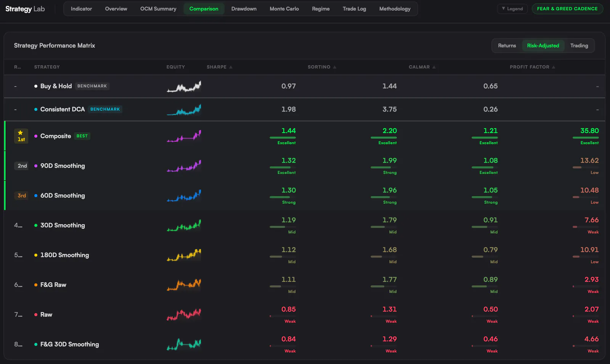This screenshot has width=610, height=364.
Task: Click the Buy & Hold equity sparkline
Action: pos(184,86)
